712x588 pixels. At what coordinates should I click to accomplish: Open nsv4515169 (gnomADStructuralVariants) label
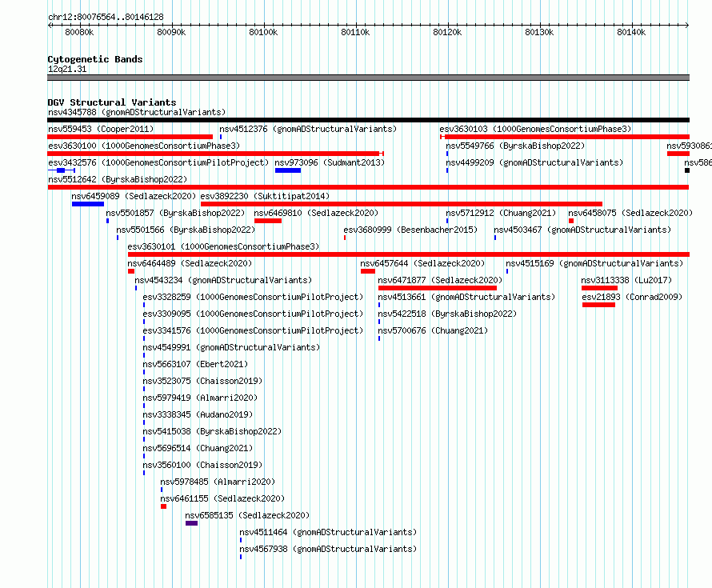pos(595,263)
